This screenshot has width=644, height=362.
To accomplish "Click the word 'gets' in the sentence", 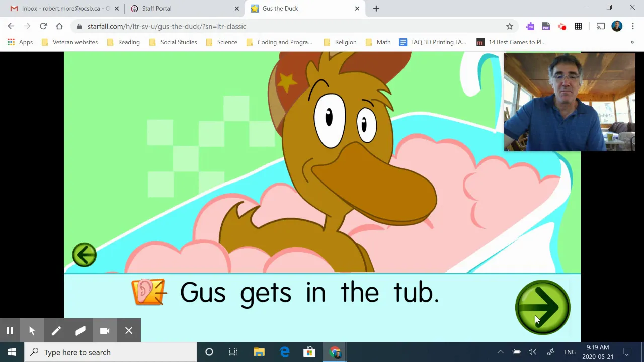I will pos(266,294).
